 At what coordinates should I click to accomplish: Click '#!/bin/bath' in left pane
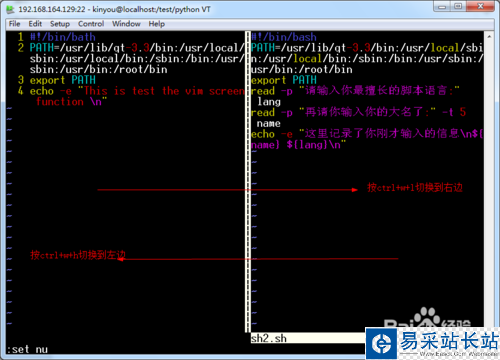pos(63,37)
